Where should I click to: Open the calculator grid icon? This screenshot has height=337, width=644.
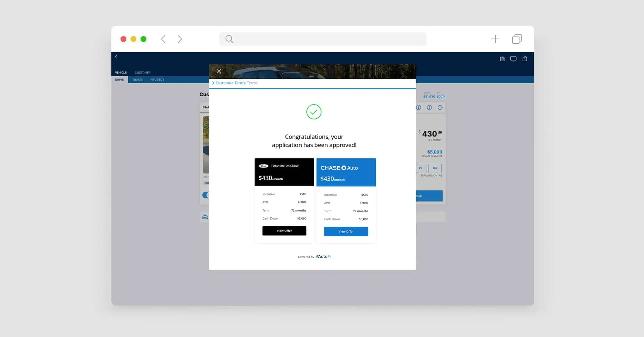click(502, 59)
